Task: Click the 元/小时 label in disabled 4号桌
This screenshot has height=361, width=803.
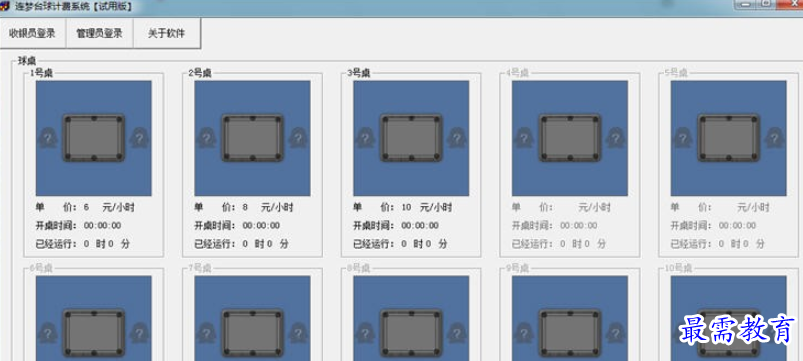Action: click(595, 207)
